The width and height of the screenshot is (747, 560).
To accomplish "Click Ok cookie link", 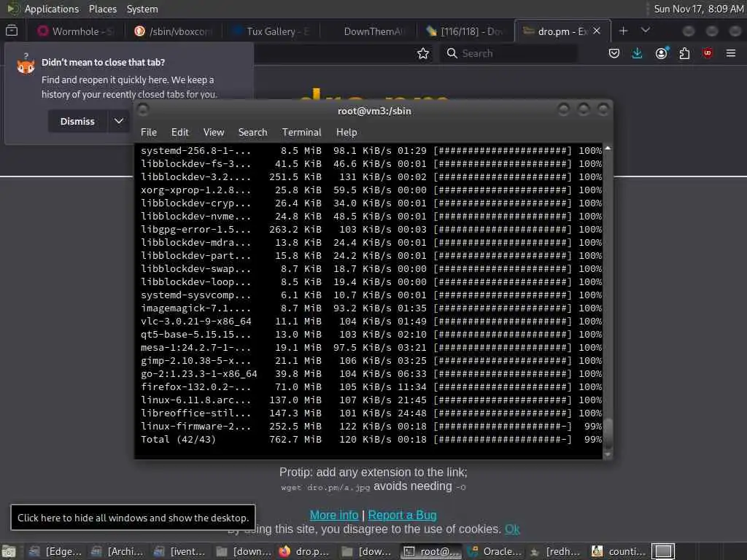I will 512,529.
